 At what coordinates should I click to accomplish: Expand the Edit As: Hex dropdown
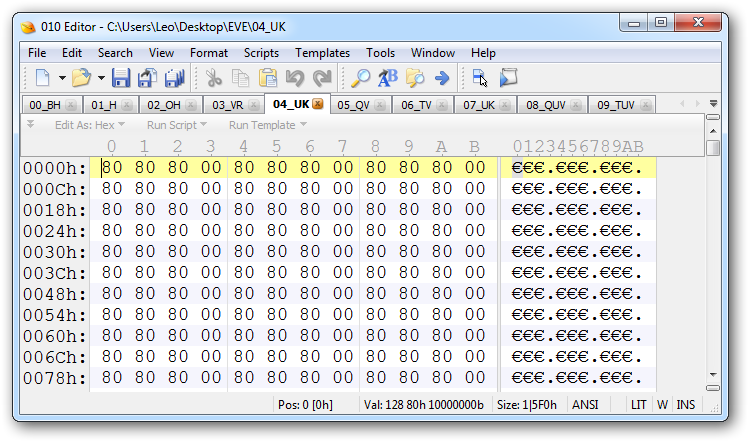90,125
